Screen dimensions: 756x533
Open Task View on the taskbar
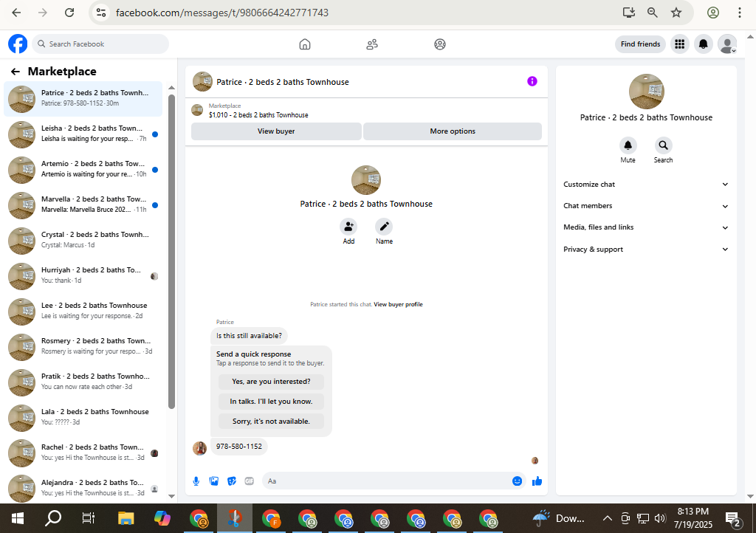(x=89, y=518)
